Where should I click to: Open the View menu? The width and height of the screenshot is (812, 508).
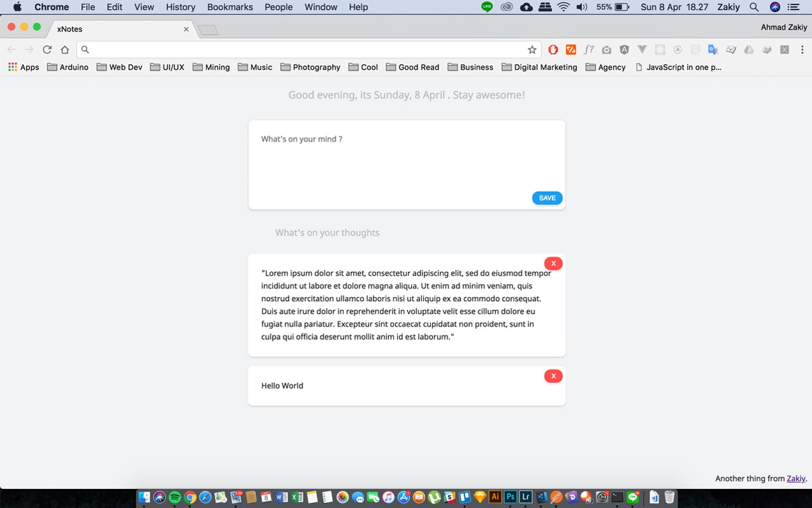144,7
